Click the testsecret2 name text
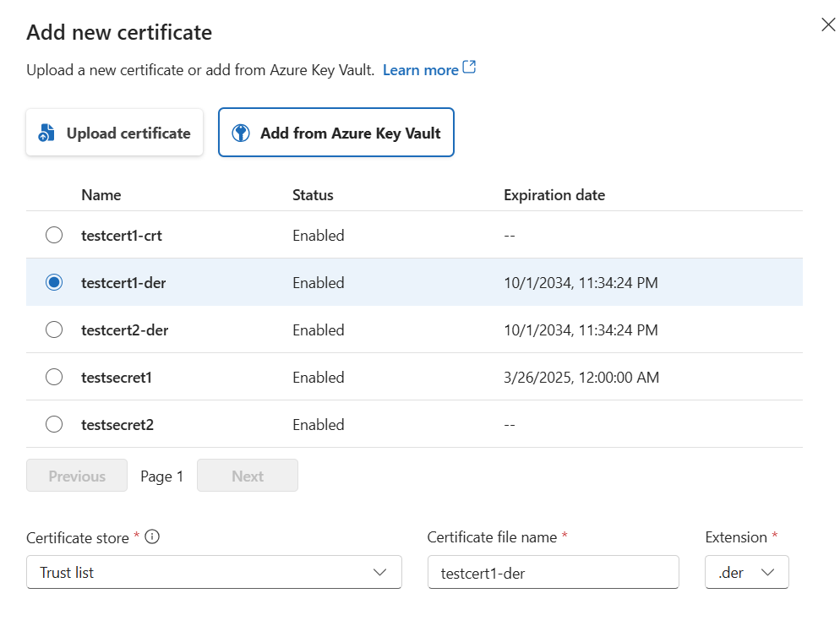Screen dimensions: 840x637 point(117,425)
